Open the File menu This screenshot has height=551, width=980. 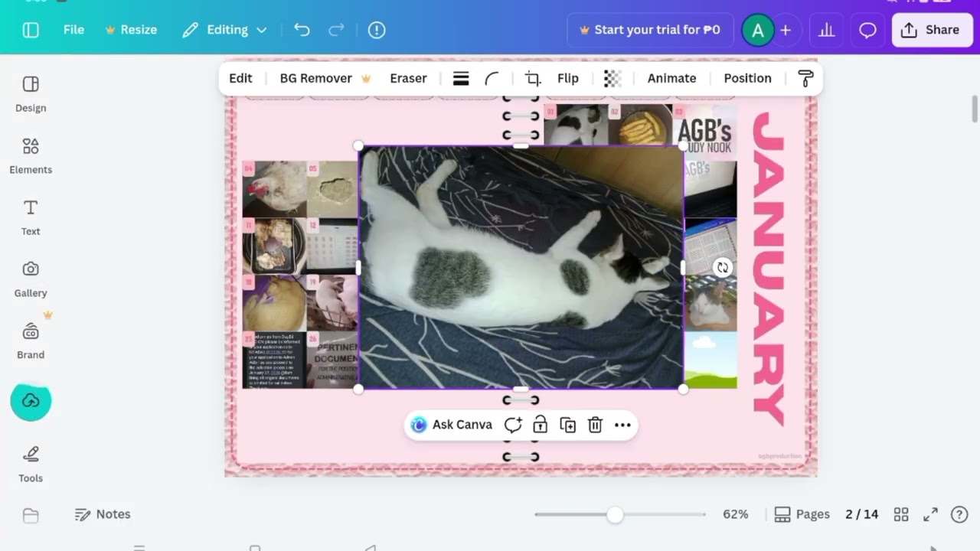(x=73, y=30)
